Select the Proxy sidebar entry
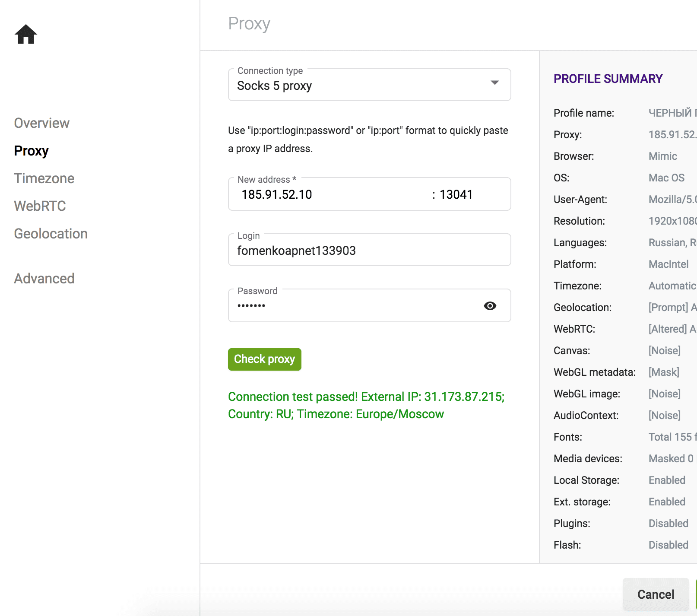Screen dimensions: 697x616 [x=31, y=151]
